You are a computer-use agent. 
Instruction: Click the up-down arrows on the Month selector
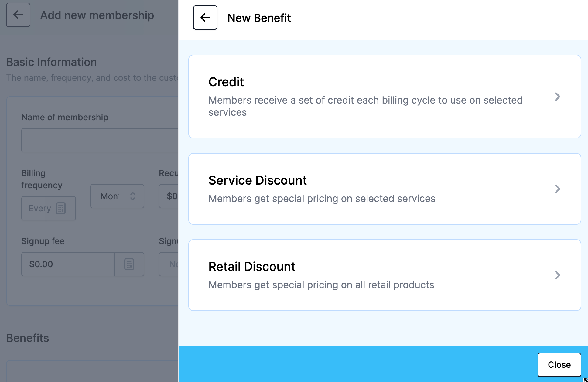pyautogui.click(x=133, y=196)
